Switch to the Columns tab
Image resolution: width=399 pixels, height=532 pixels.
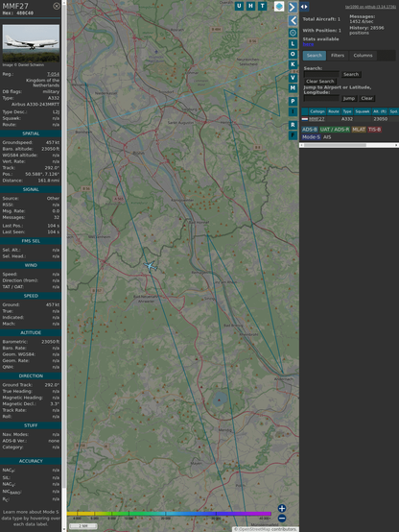[x=364, y=56]
